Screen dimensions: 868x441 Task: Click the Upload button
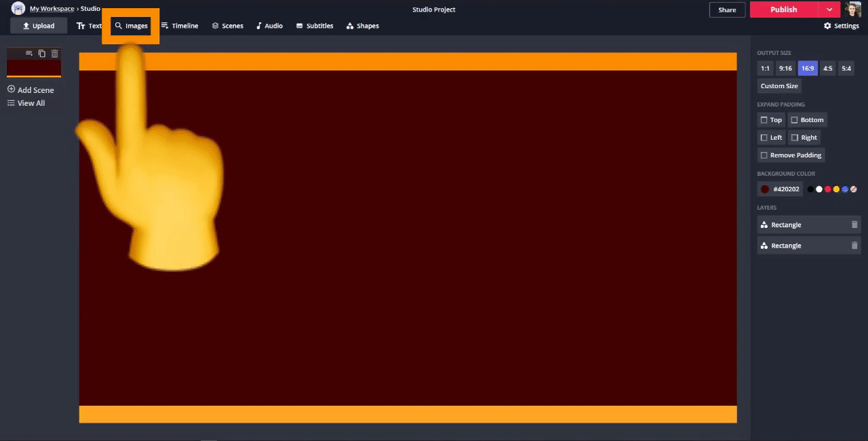pyautogui.click(x=38, y=26)
